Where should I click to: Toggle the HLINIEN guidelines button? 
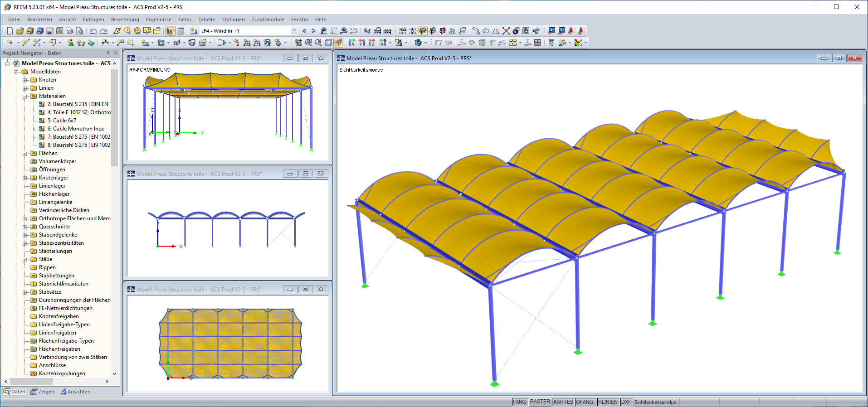(x=608, y=402)
